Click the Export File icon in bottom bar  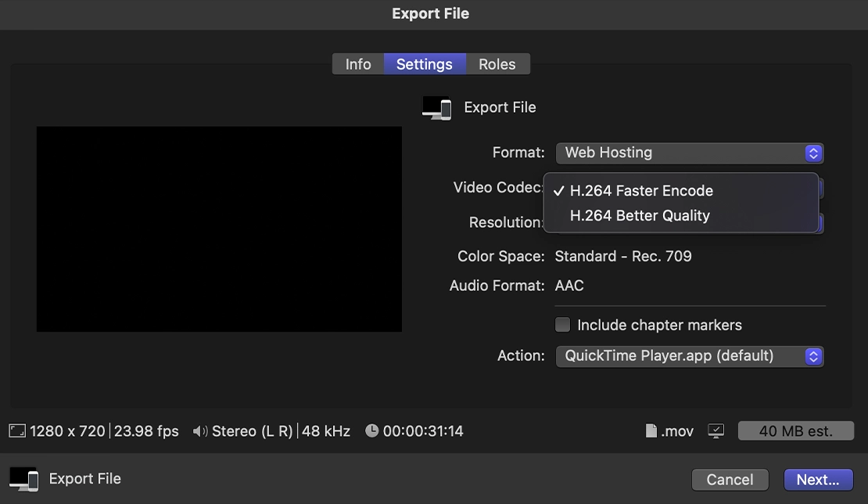(x=23, y=479)
